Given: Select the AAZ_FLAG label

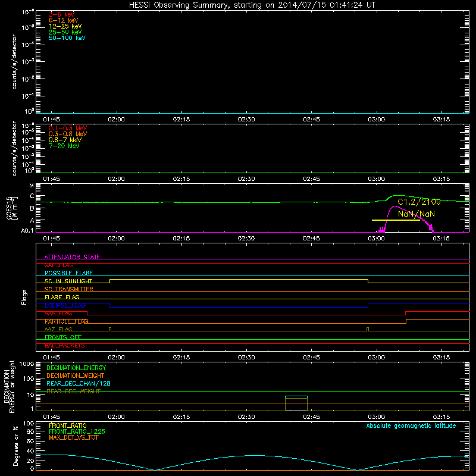Looking at the screenshot, I should tap(58, 329).
